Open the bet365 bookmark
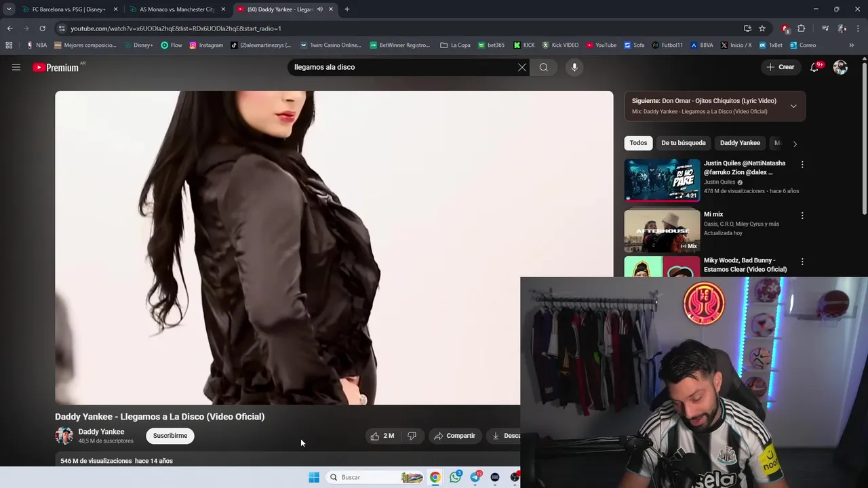Screen dimensions: 868x488 pos(491,45)
